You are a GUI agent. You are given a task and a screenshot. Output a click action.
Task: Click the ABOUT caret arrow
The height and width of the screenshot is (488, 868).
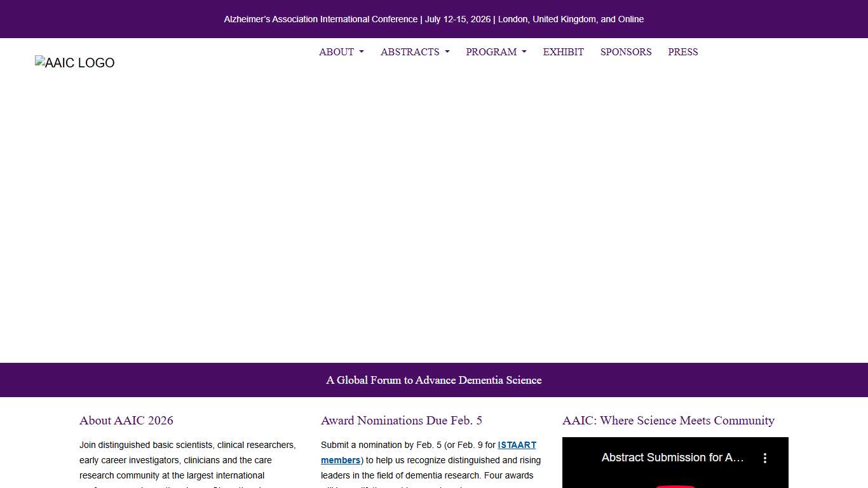(x=361, y=52)
